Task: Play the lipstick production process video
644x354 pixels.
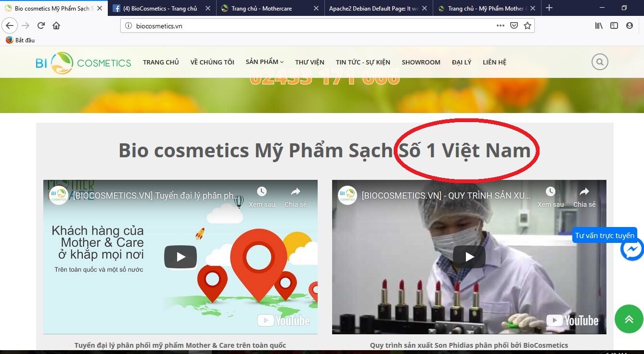Action: point(469,257)
